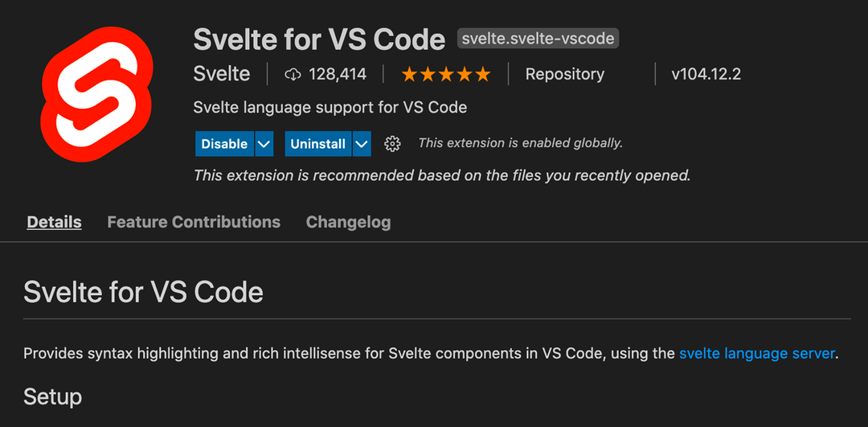
Task: Follow the svelte language server link
Action: [x=757, y=353]
